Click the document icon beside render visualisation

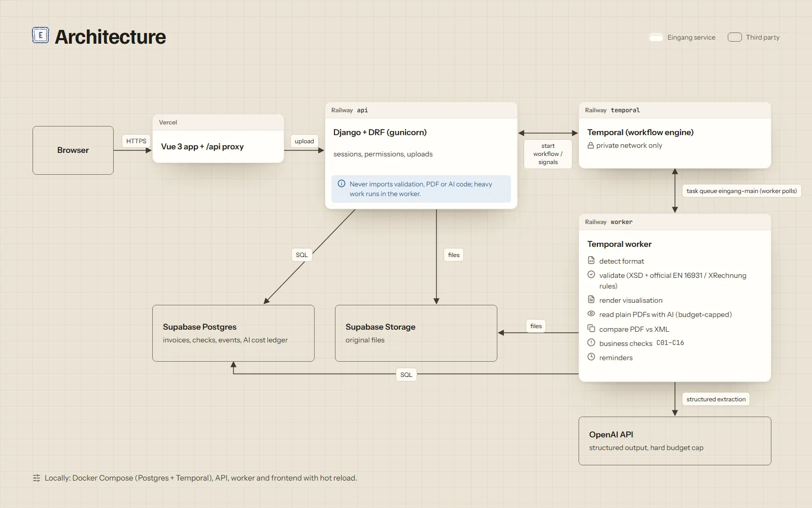coord(591,300)
